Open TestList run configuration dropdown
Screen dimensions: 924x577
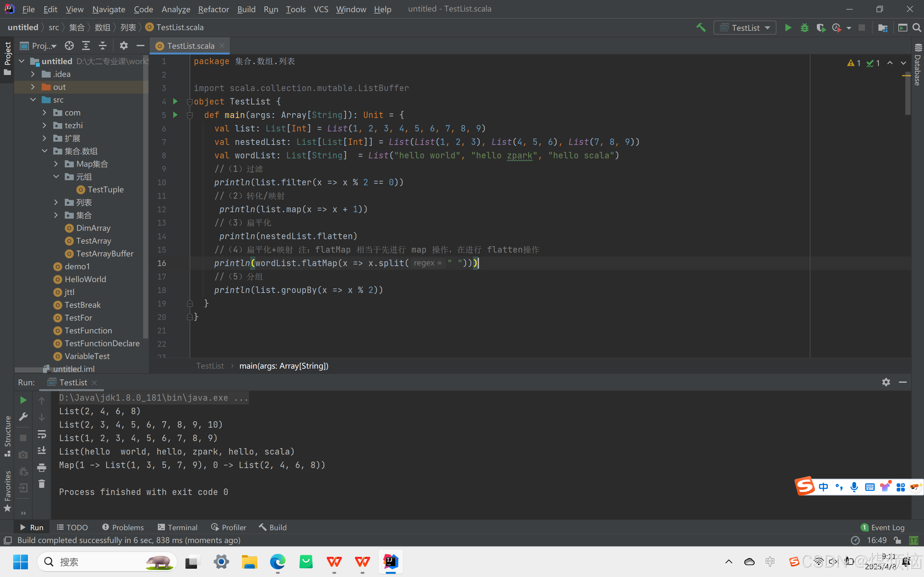click(745, 28)
